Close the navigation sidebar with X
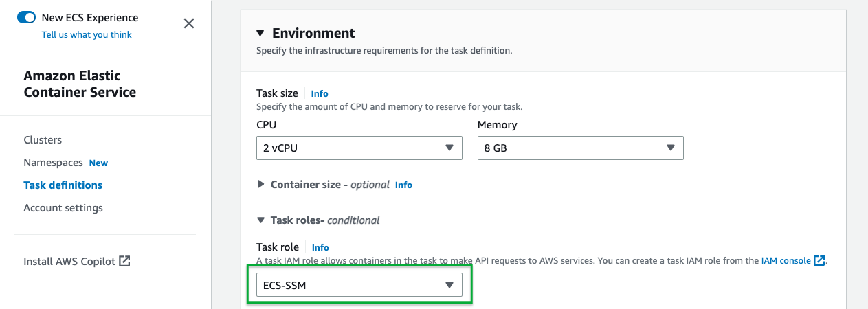Viewport: 868px width, 309px height. tap(189, 23)
